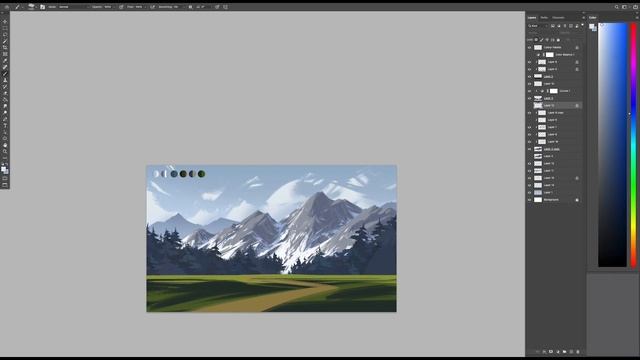This screenshot has width=640, height=360.
Task: Toggle pressure for opacity in the options bar
Action: click(x=121, y=7)
